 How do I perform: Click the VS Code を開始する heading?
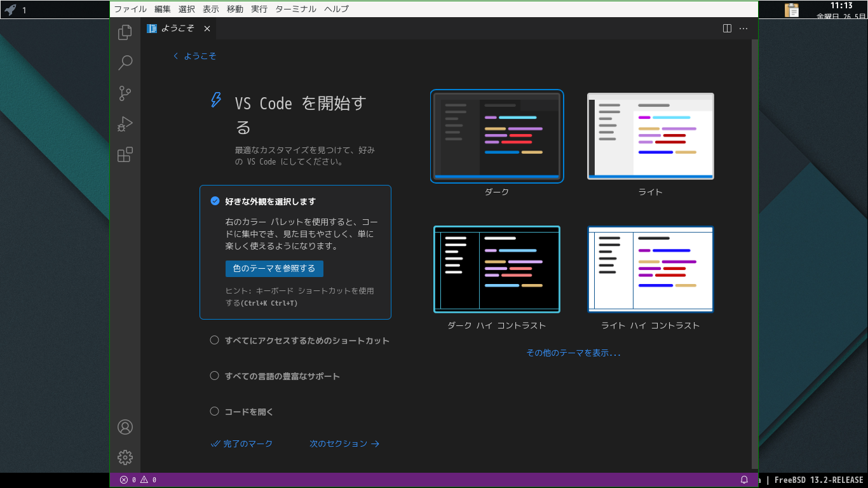tap(301, 115)
